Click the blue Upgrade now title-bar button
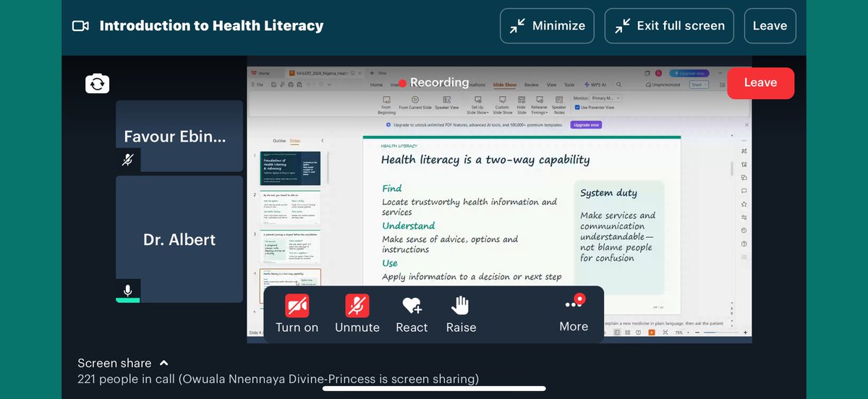This screenshot has width=868, height=399. pyautogui.click(x=689, y=73)
